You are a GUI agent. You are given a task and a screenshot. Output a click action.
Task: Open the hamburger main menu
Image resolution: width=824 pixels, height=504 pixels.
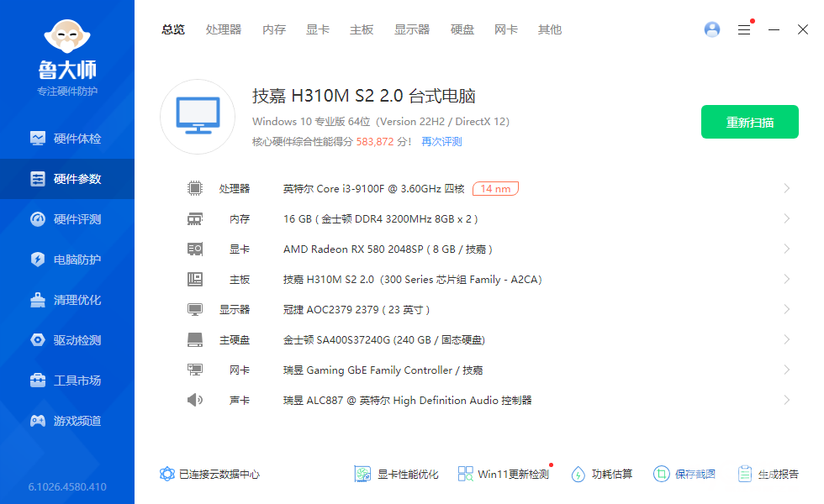(x=744, y=30)
